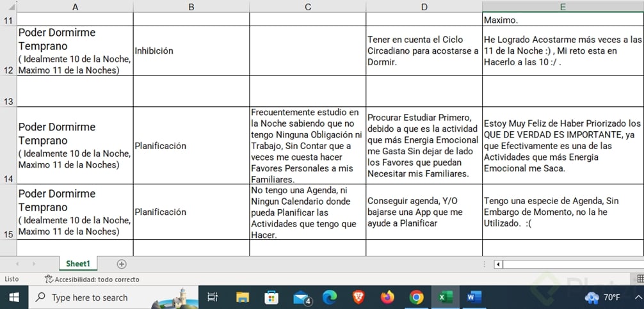Click the next sheet navigation arrow
Image resolution: width=644 pixels, height=309 pixels.
click(34, 264)
